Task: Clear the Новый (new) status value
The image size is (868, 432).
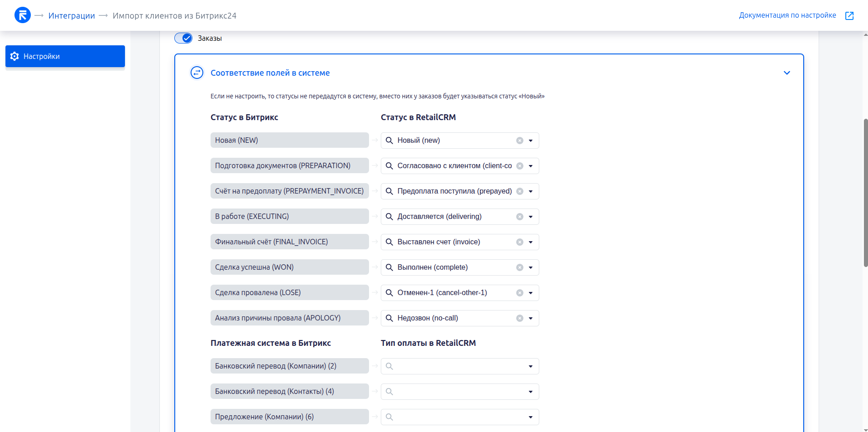Action: [x=520, y=141]
